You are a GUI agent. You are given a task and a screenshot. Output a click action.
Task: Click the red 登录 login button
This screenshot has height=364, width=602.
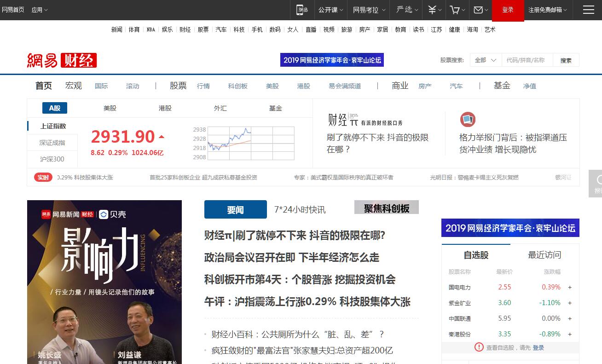(508, 10)
